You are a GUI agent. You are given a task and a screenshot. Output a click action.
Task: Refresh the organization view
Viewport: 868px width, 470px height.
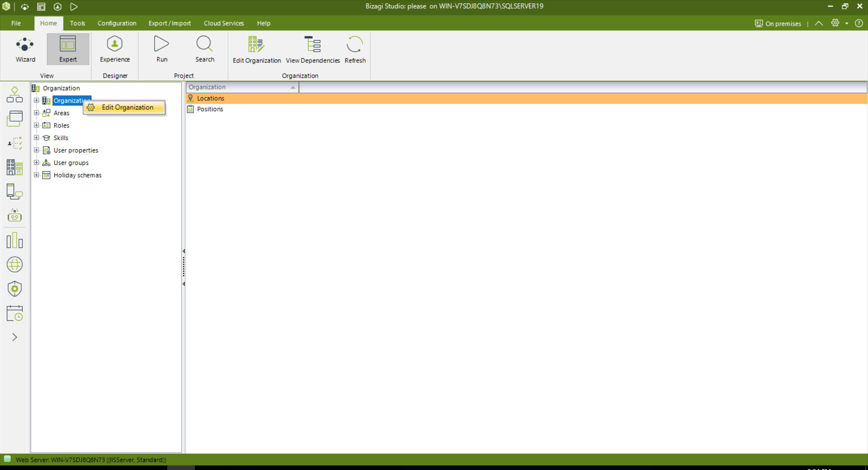click(355, 50)
